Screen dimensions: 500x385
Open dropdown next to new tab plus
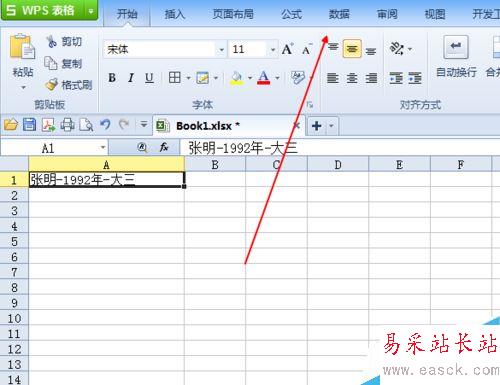(x=331, y=126)
